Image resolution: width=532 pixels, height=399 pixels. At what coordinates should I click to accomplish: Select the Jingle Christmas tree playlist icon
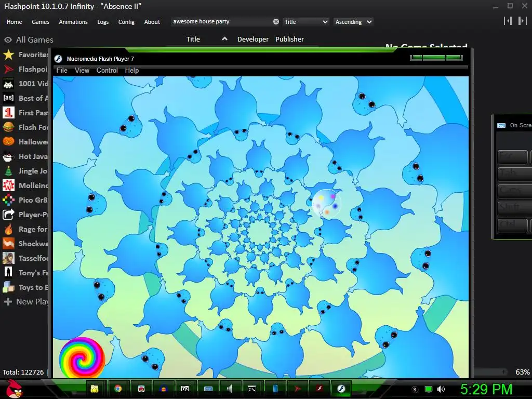click(x=8, y=171)
